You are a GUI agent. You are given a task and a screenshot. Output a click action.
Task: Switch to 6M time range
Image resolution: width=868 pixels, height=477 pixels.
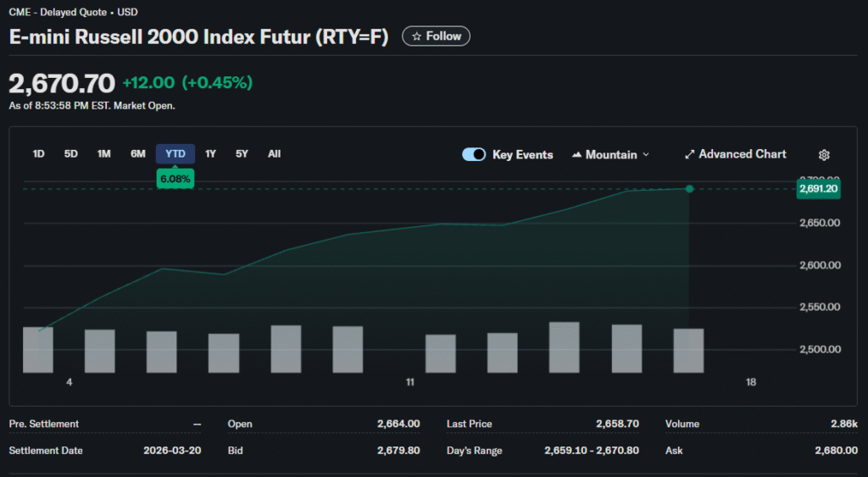(138, 154)
